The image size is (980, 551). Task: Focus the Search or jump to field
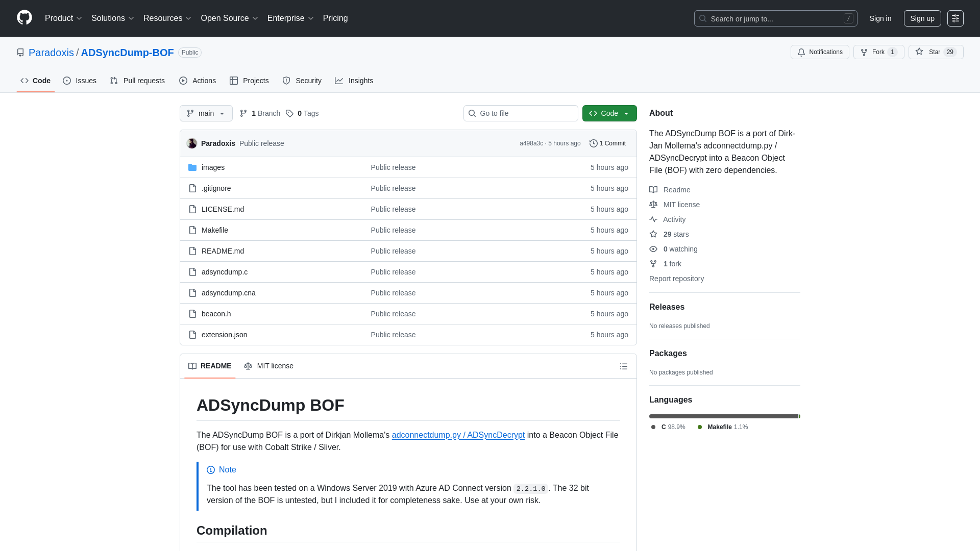[775, 18]
